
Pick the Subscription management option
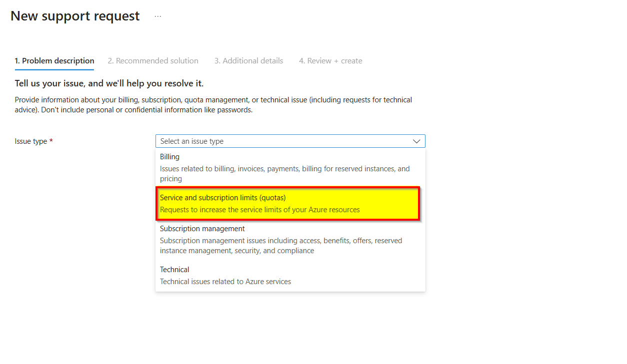click(x=290, y=240)
